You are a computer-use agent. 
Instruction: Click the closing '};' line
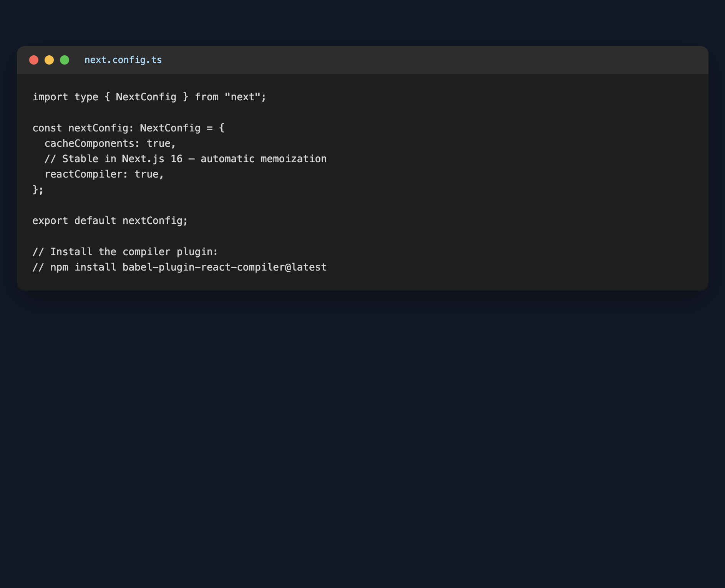(x=38, y=189)
